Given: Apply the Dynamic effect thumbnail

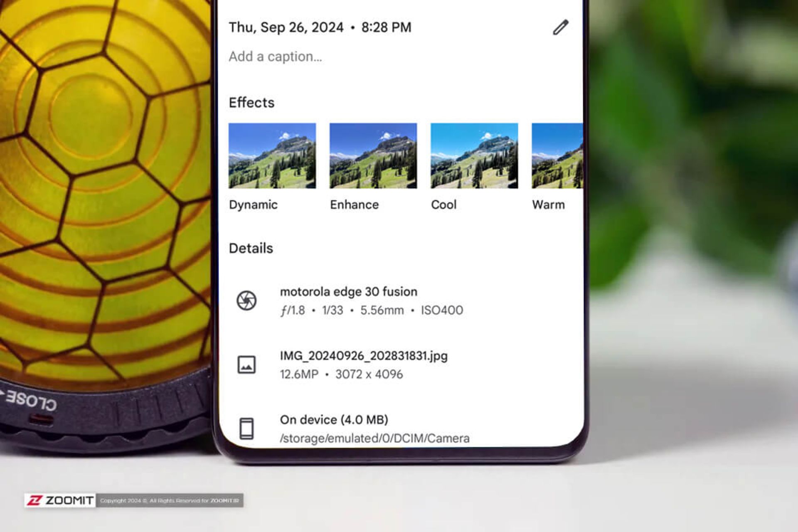Looking at the screenshot, I should point(272,155).
